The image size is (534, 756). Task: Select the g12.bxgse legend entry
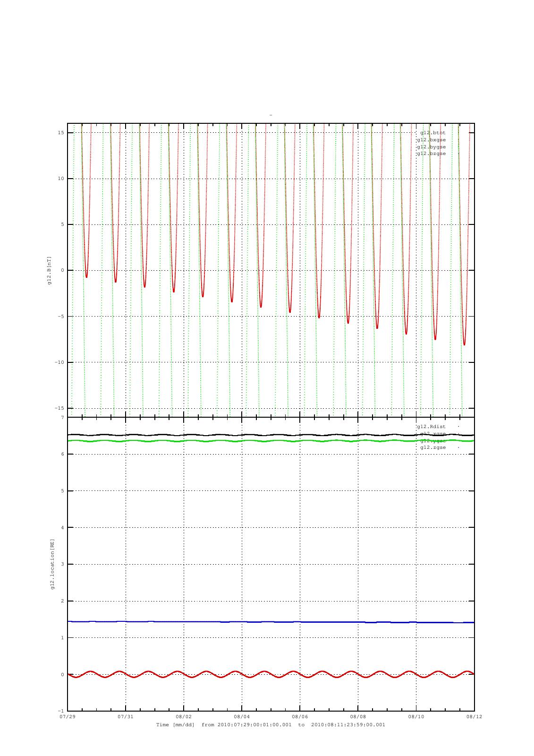pos(431,140)
